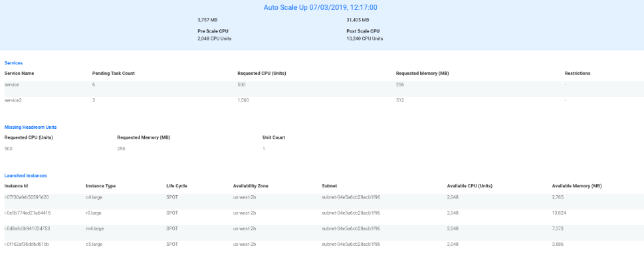Select instance type c4.large
This screenshot has height=261, width=644.
(x=94, y=197)
